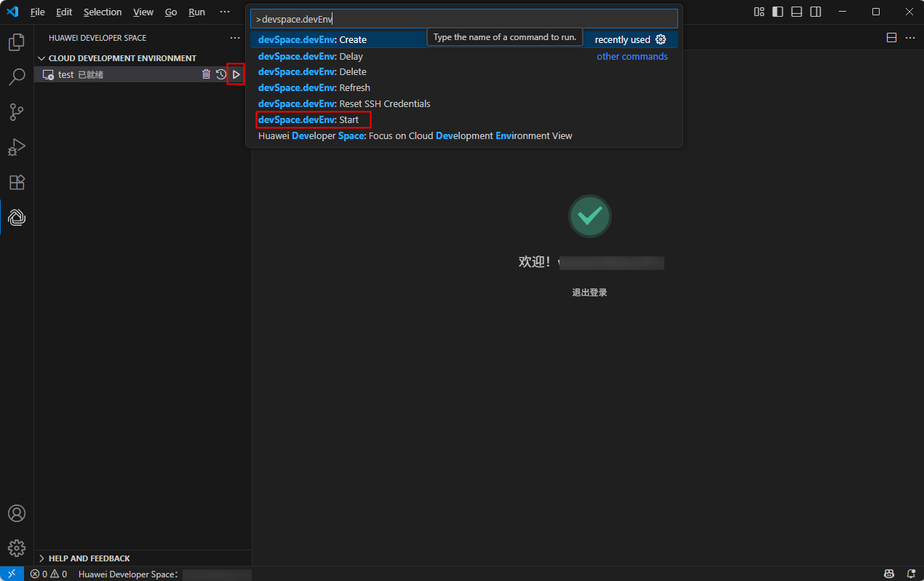Collapse the Cloud Development Environment section
The width and height of the screenshot is (924, 581).
(x=122, y=58)
